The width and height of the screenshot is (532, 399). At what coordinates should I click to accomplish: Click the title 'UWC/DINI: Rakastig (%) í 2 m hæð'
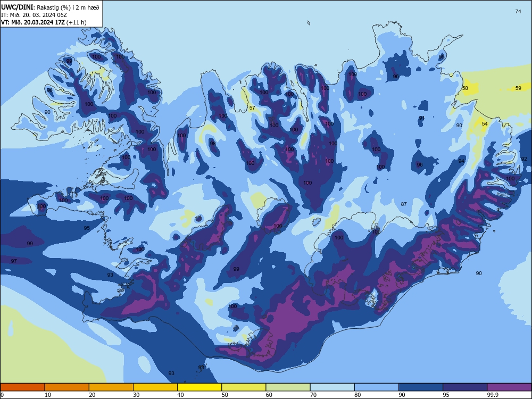tap(50, 7)
